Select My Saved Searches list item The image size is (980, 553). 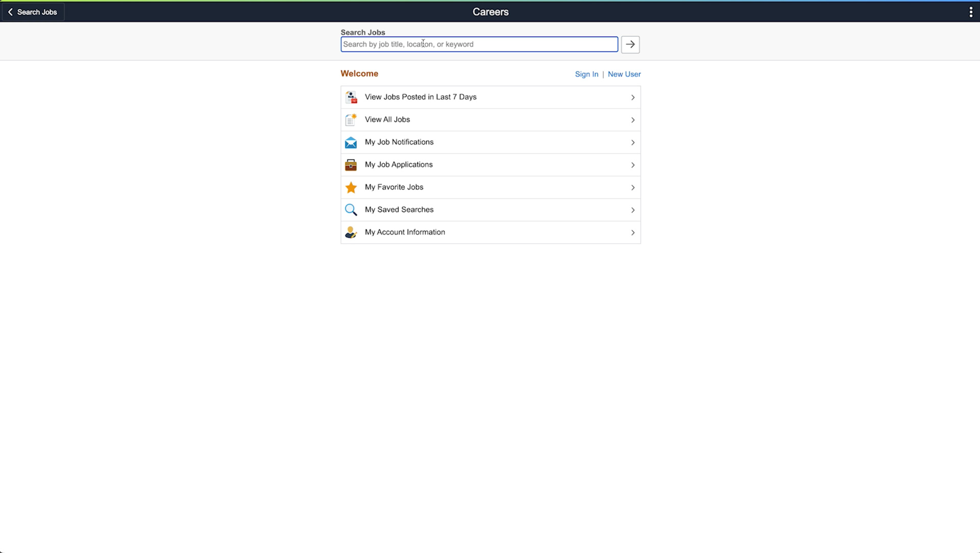point(399,209)
